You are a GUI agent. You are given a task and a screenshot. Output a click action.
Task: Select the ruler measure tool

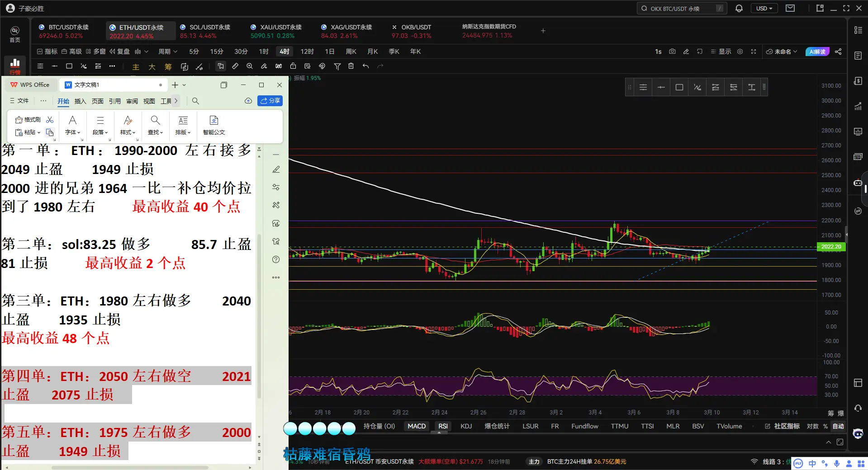point(235,66)
